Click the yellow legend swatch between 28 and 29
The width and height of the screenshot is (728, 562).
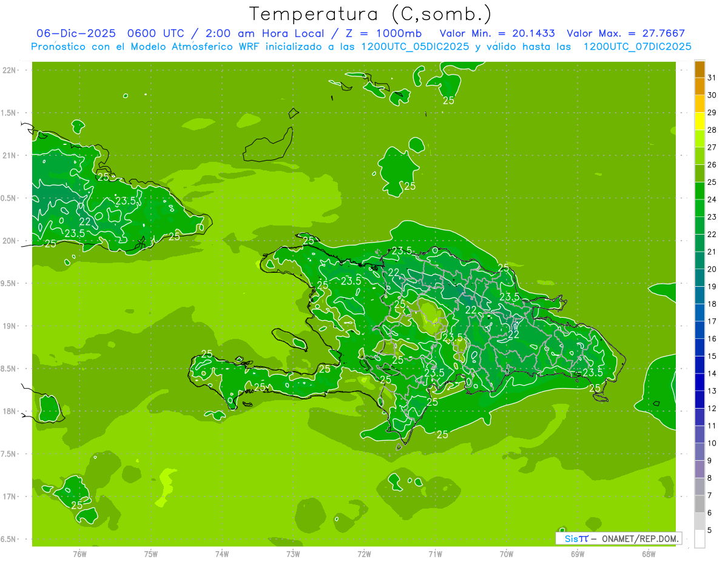699,121
